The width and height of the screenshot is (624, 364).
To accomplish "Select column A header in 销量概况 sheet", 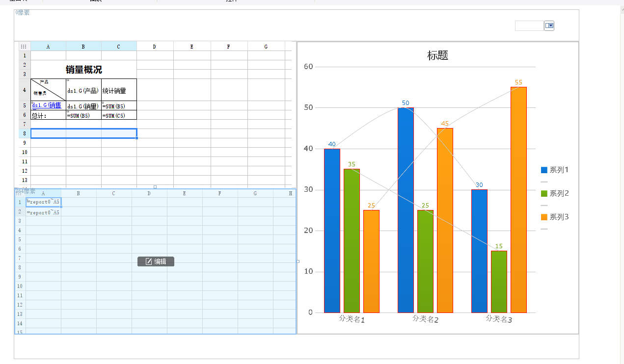I will (48, 47).
